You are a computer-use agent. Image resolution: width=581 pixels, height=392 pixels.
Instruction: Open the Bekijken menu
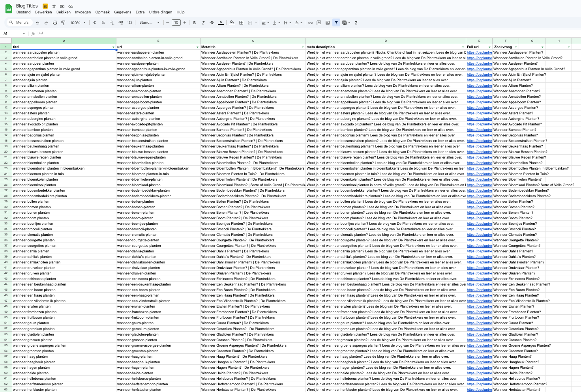coord(64,12)
